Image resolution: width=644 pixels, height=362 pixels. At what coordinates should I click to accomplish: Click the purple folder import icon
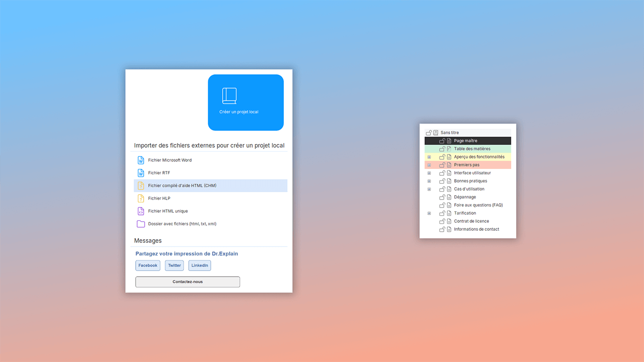[141, 224]
